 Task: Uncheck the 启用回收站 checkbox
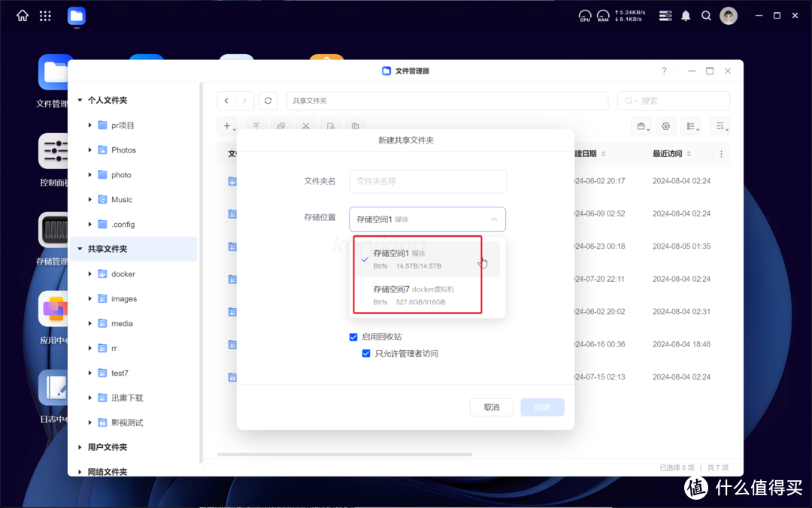(353, 337)
